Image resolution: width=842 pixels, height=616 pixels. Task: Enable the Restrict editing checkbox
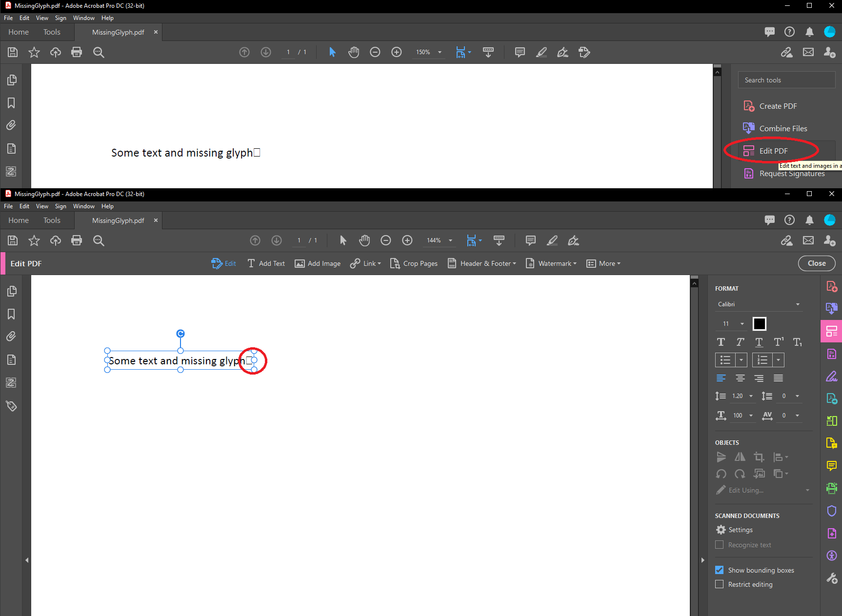point(720,584)
